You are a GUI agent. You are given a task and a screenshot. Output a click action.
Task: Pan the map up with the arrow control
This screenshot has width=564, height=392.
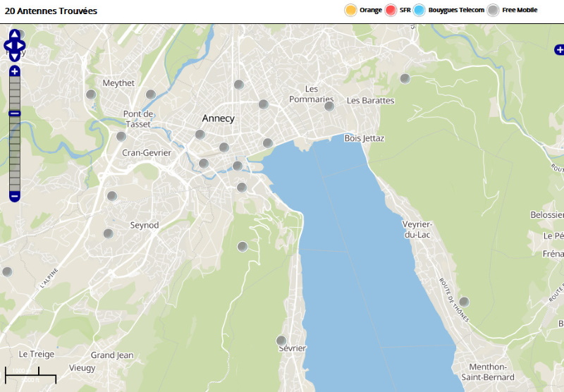point(14,35)
